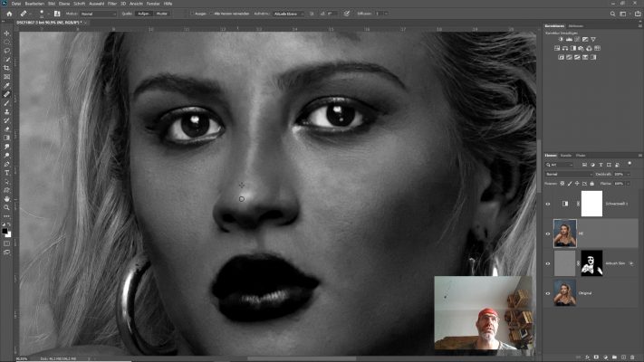644x362 pixels.
Task: Toggle visibility of the Original layer
Action: [548, 293]
